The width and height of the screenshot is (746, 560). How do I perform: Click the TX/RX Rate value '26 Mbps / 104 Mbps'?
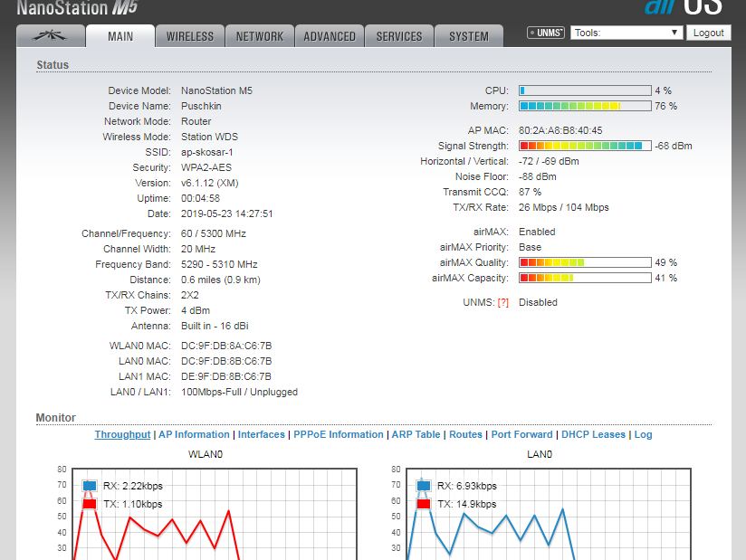[x=564, y=207]
